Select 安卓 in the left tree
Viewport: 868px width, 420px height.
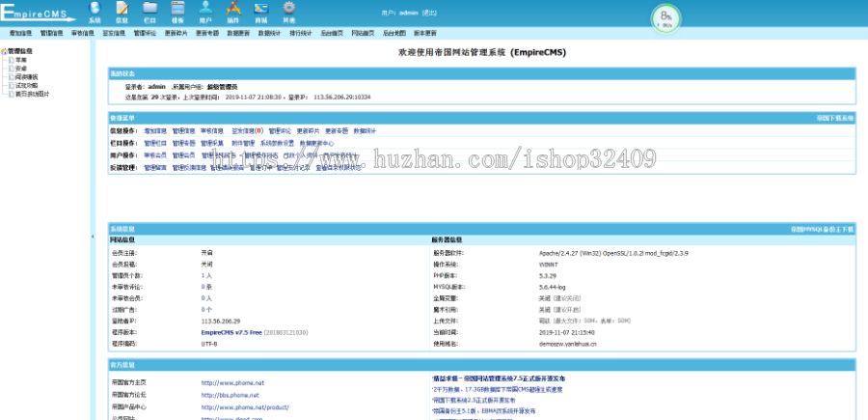[x=21, y=69]
